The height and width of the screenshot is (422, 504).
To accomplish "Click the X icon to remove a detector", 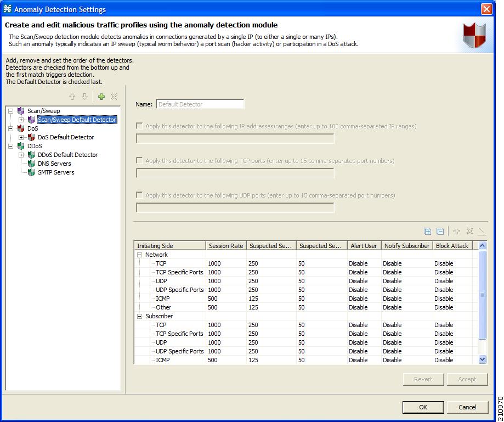I will 114,97.
